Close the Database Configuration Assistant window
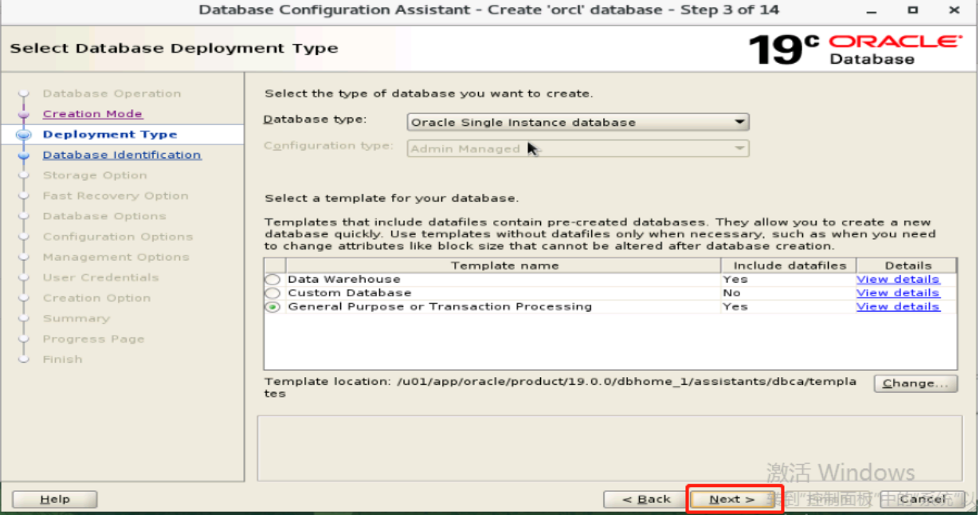 955,10
